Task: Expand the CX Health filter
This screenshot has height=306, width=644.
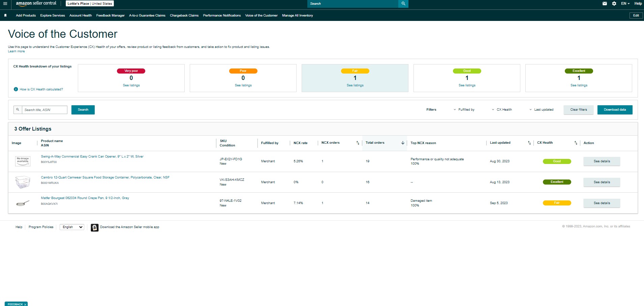Action: (501, 110)
